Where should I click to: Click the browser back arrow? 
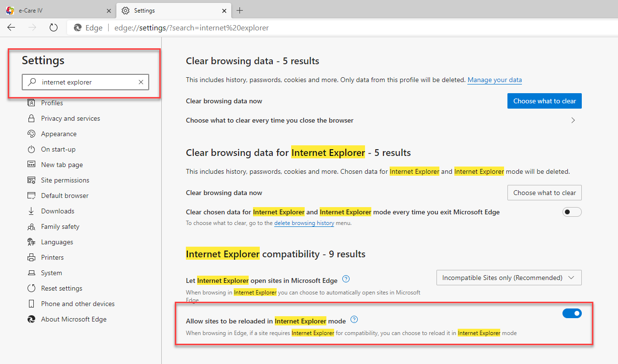(x=11, y=28)
